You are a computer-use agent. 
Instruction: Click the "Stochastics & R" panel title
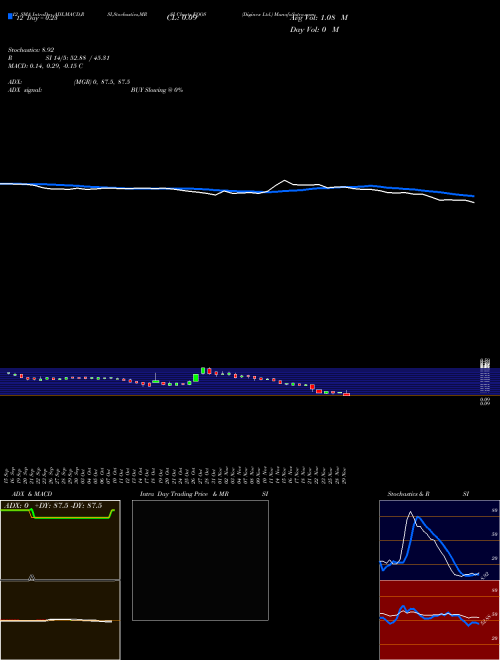(x=408, y=494)
